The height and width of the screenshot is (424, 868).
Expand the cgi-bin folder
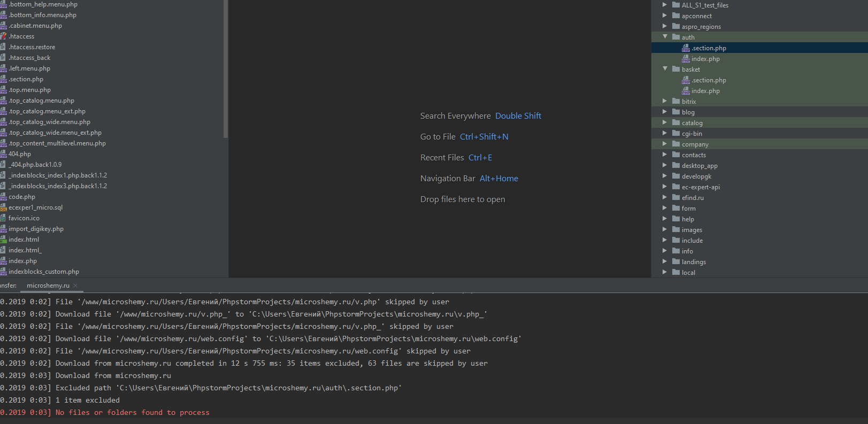665,133
